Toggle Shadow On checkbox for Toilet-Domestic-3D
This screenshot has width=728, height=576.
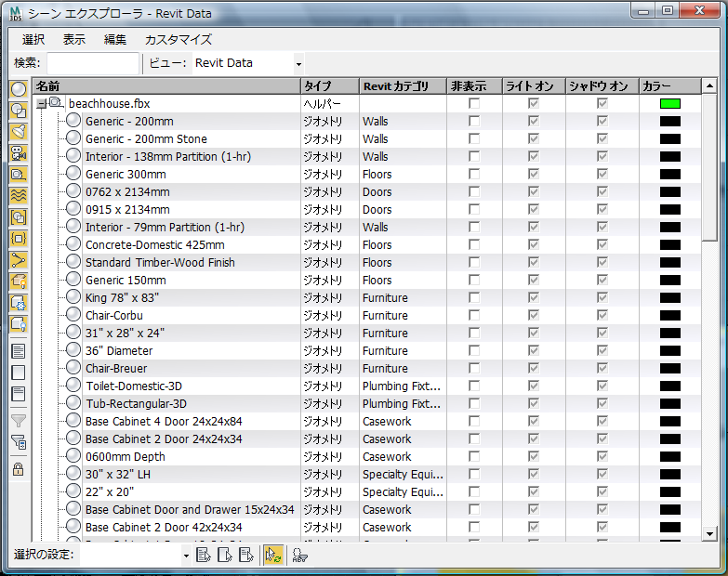(x=602, y=386)
